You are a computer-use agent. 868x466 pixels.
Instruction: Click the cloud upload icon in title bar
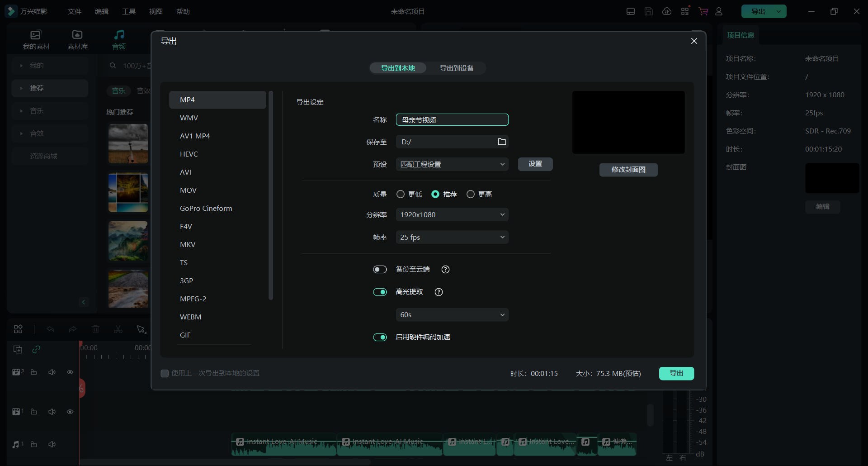[667, 11]
